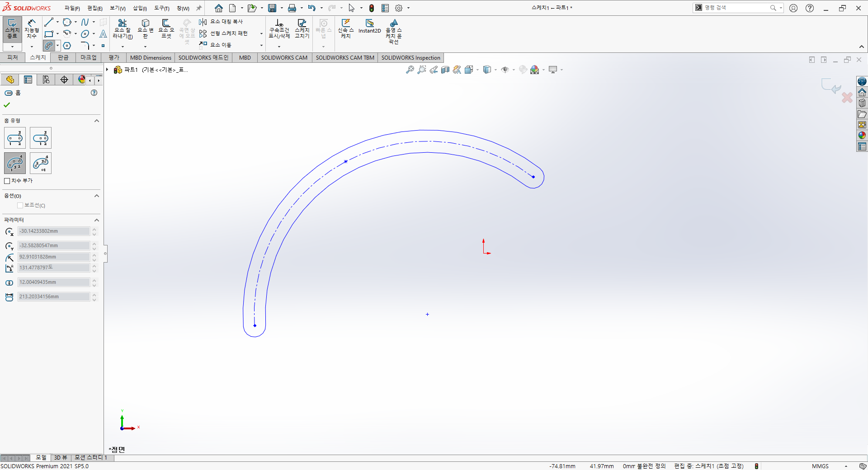Select the 3 Point Arc Slot type
The width and height of the screenshot is (868, 470).
coord(15,163)
